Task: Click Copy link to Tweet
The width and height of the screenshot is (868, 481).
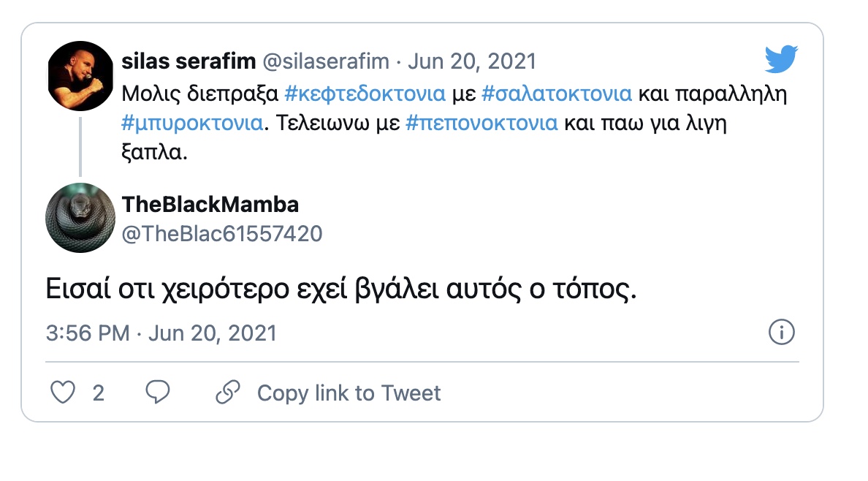Action: [349, 393]
